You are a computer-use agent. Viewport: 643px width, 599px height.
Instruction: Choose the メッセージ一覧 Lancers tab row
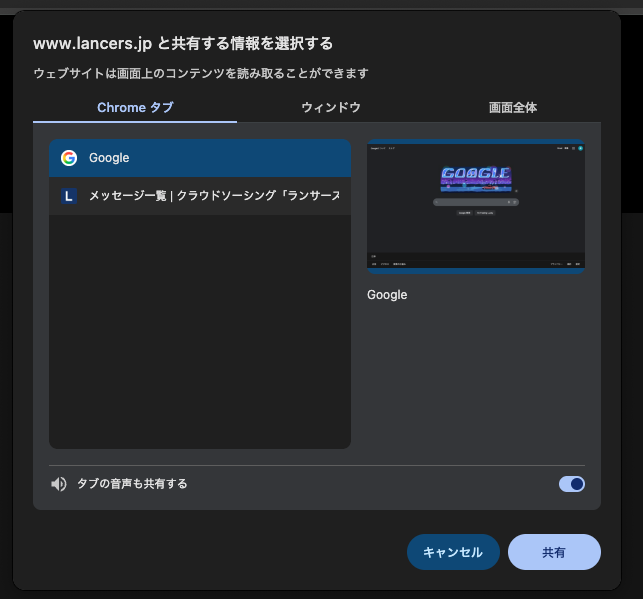(x=200, y=196)
